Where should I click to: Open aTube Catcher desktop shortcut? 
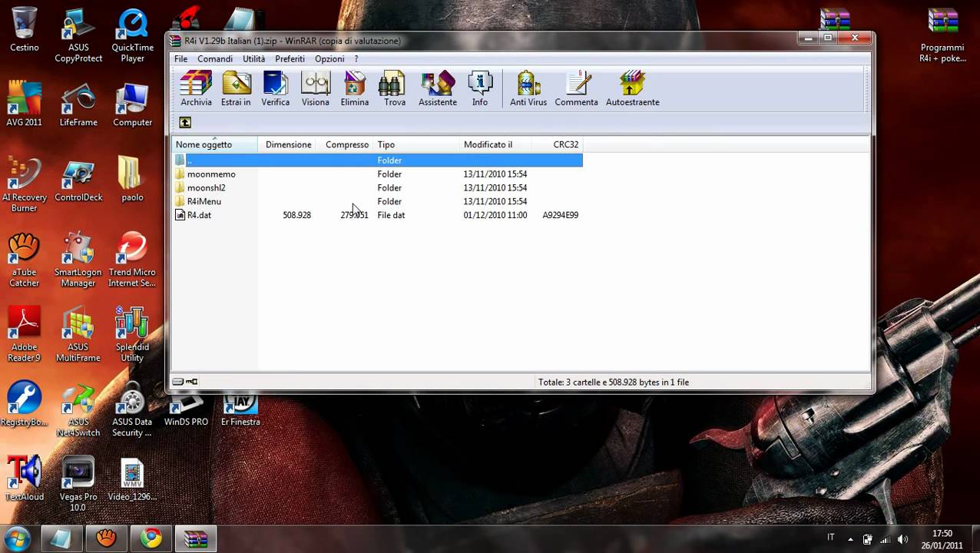[25, 260]
